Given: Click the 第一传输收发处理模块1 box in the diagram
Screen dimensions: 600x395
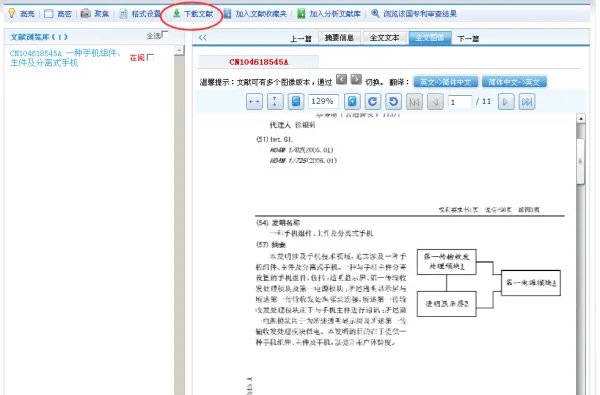Looking at the screenshot, I should tap(446, 262).
